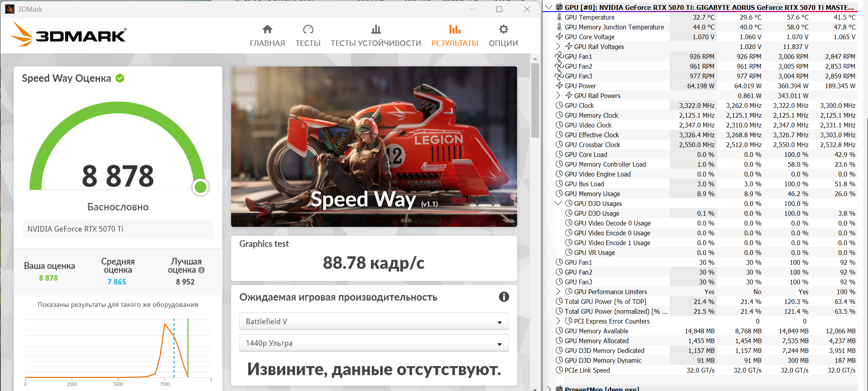Select the РЕЗУЛЬТАТЫ tab

pos(455,36)
